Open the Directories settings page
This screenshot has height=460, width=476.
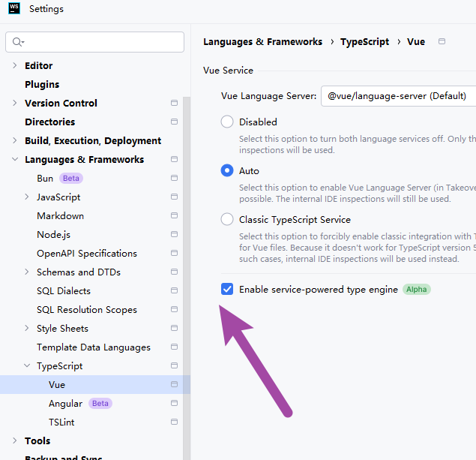click(49, 122)
